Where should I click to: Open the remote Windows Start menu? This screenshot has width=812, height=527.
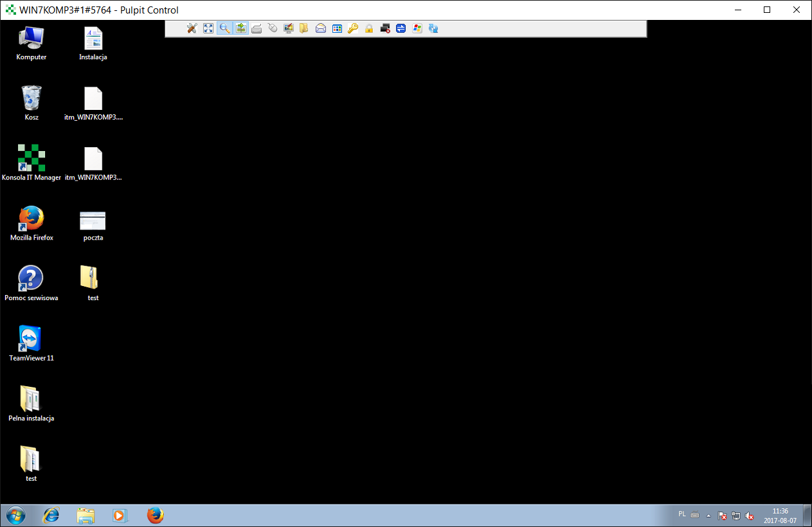click(x=15, y=515)
